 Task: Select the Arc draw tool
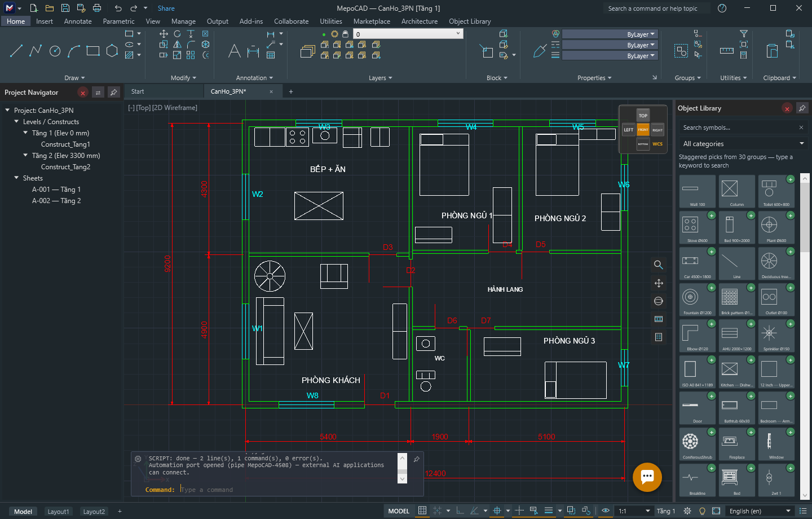pos(74,51)
